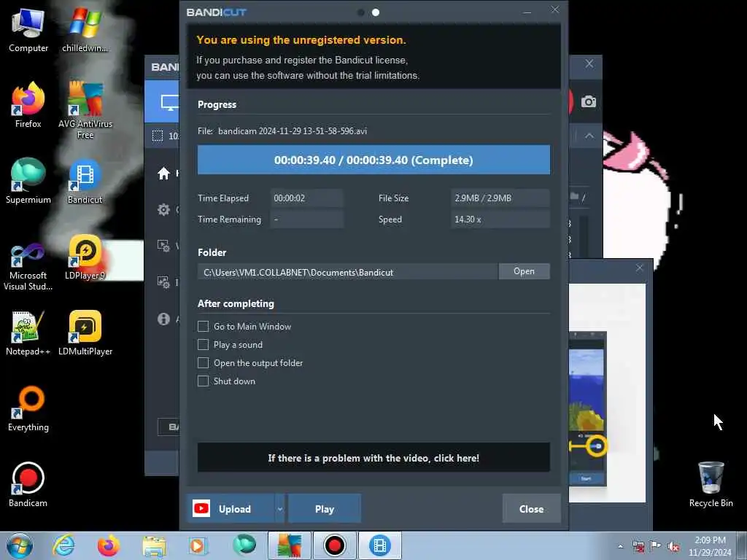Click the YouTube Upload button

231,508
